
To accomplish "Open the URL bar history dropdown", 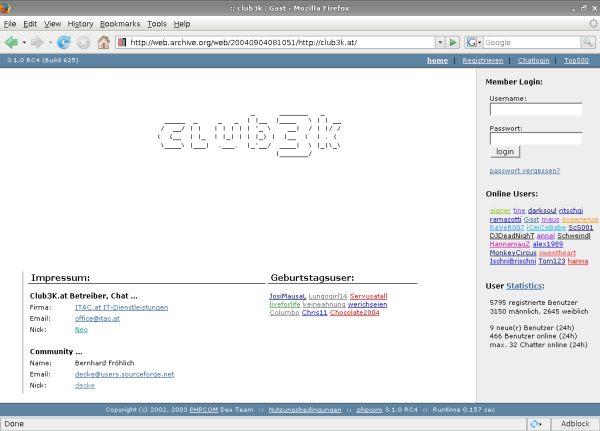I will (x=438, y=42).
